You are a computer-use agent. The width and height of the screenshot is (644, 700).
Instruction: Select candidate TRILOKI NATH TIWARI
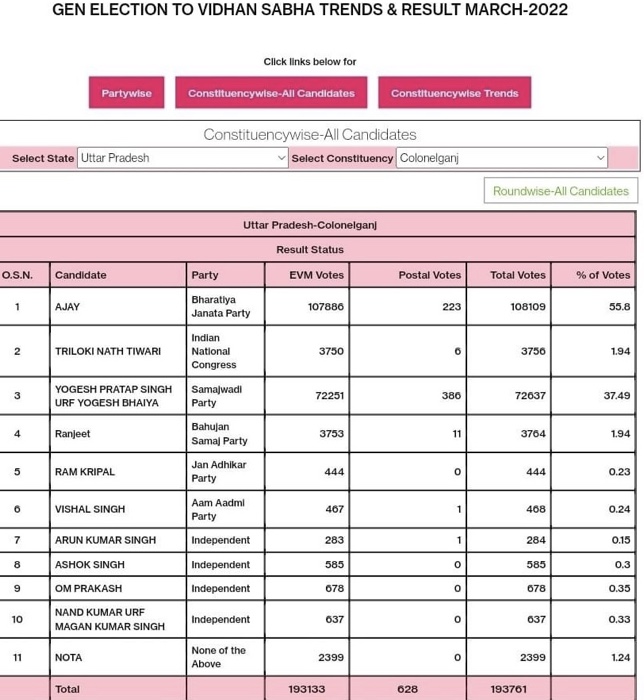pyautogui.click(x=108, y=351)
